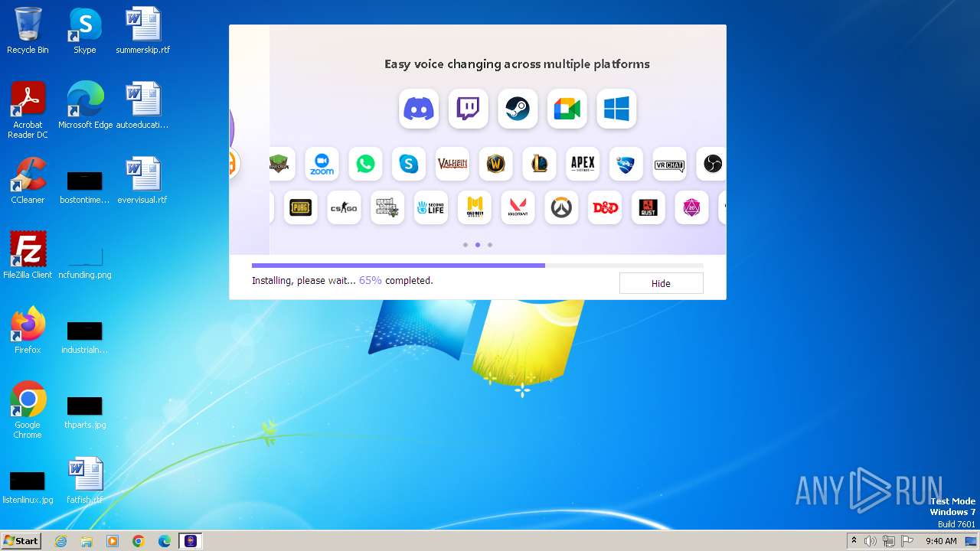This screenshot has height=551, width=980.
Task: Open Microsoft Edge from taskbar
Action: (x=165, y=541)
